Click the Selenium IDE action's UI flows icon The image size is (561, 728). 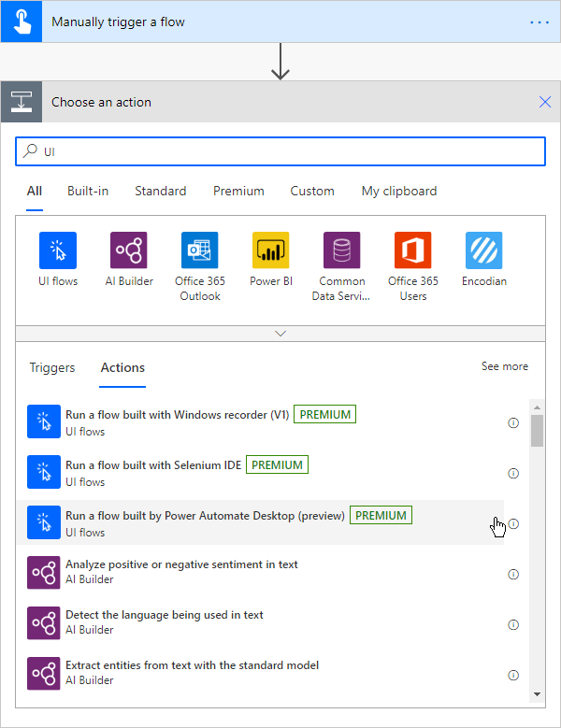[44, 472]
